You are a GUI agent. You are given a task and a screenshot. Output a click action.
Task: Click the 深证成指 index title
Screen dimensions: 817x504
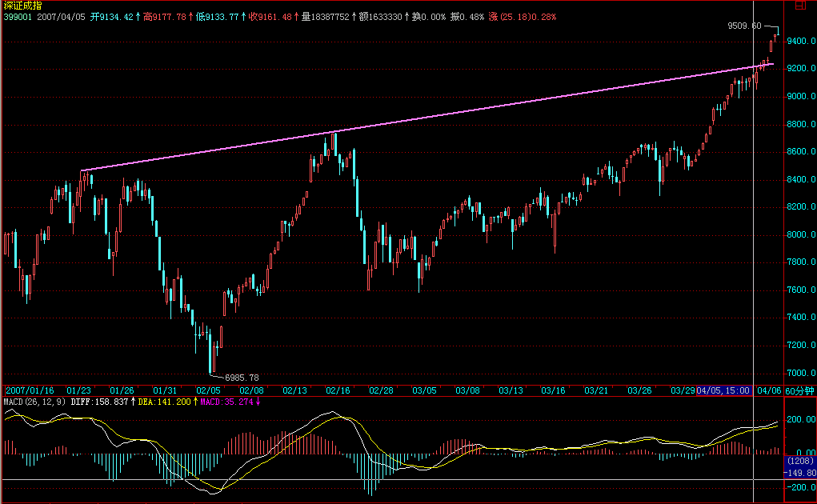[19, 6]
